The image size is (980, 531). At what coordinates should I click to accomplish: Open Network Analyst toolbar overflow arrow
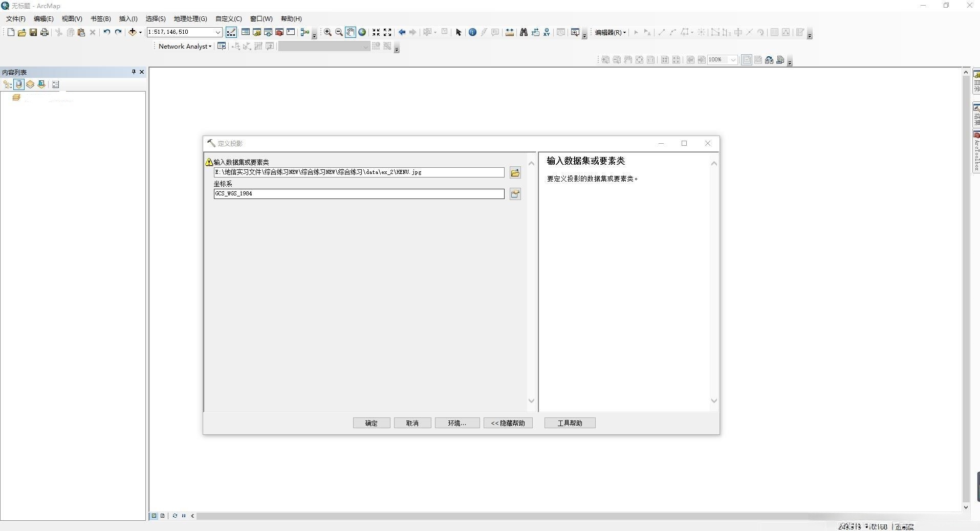[x=397, y=49]
